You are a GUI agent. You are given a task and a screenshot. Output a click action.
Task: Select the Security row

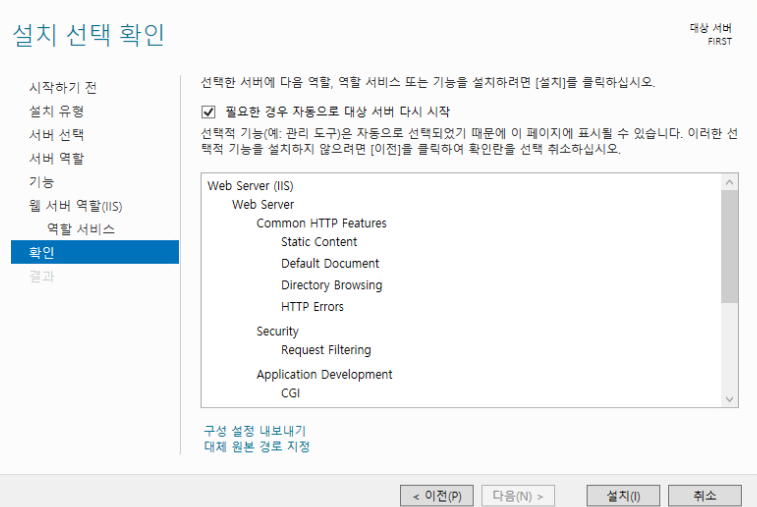278,331
